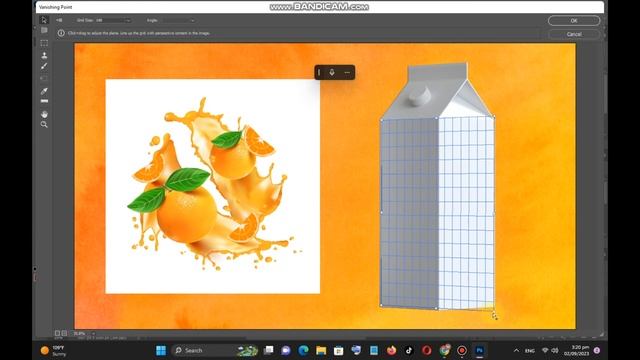The image size is (640, 360).
Task: Click the orange splash image thumbnail
Action: click(213, 186)
